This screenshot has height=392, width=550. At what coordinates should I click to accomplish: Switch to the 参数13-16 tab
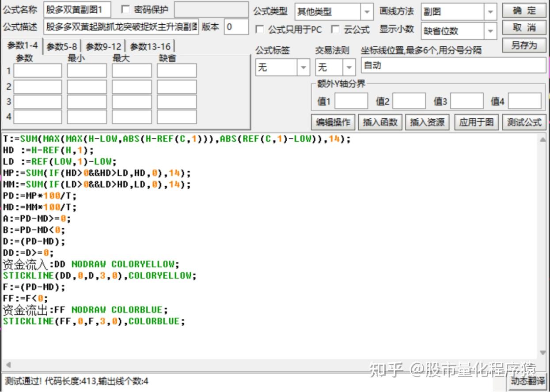150,46
